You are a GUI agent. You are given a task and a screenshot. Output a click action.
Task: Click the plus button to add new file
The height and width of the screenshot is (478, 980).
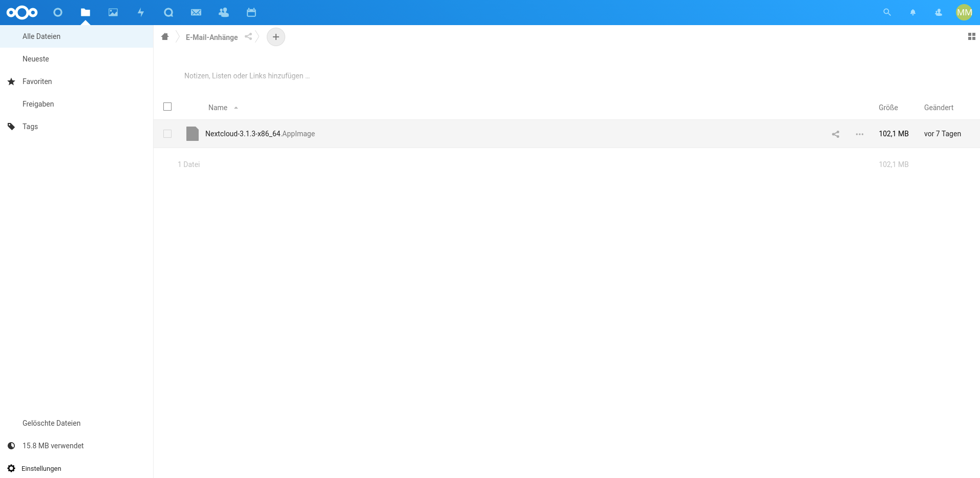click(276, 37)
